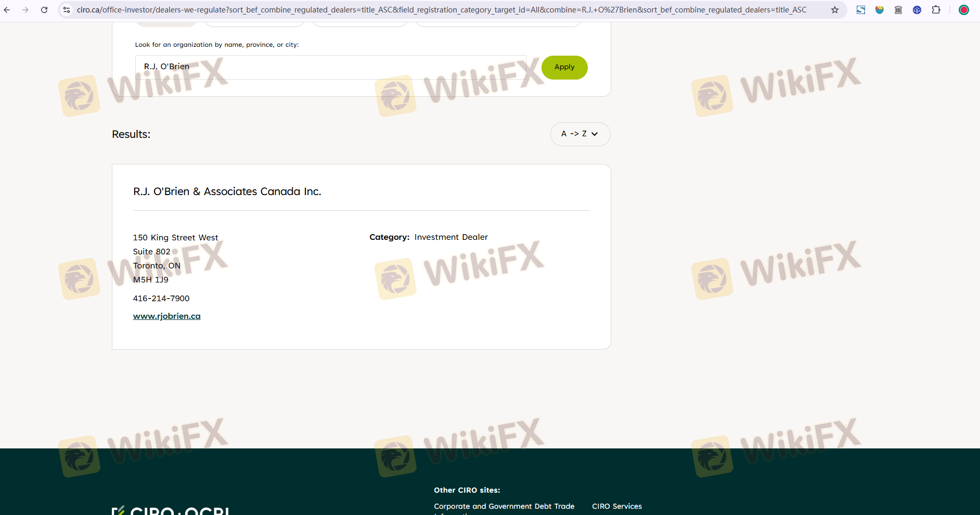Open the A -> Z sort dropdown
Viewport: 980px width, 515px height.
580,134
